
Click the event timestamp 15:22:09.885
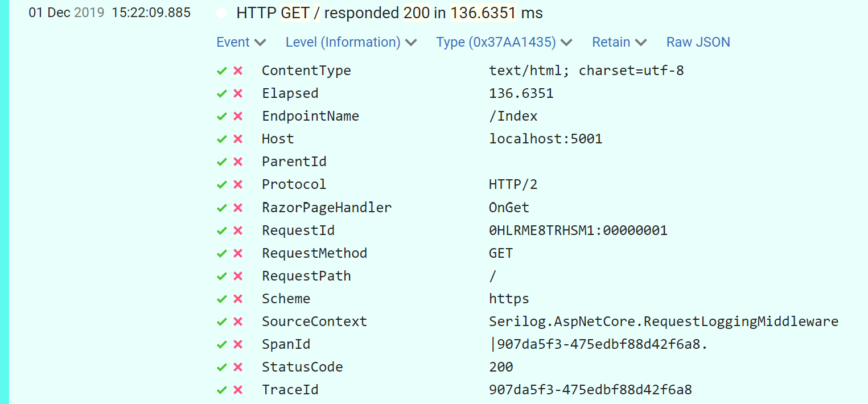pyautogui.click(x=151, y=13)
